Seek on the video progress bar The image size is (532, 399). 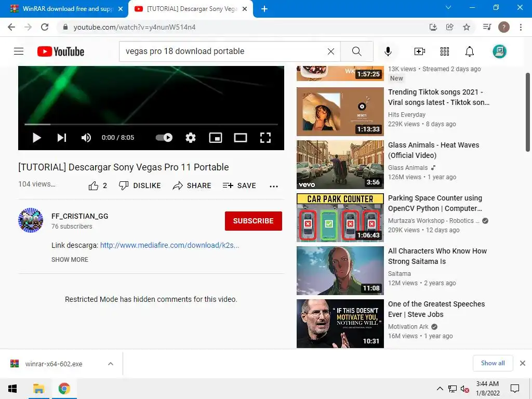(x=151, y=125)
